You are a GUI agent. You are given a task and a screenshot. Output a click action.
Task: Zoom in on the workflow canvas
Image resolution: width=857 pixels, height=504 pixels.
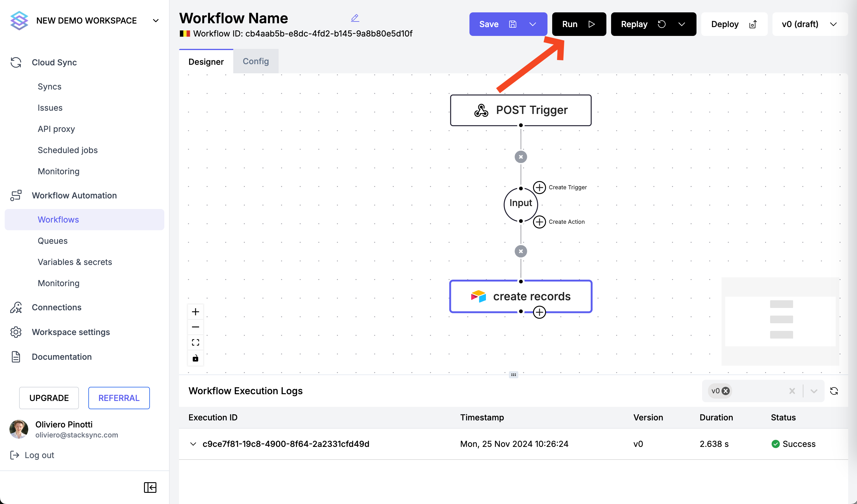(x=195, y=312)
